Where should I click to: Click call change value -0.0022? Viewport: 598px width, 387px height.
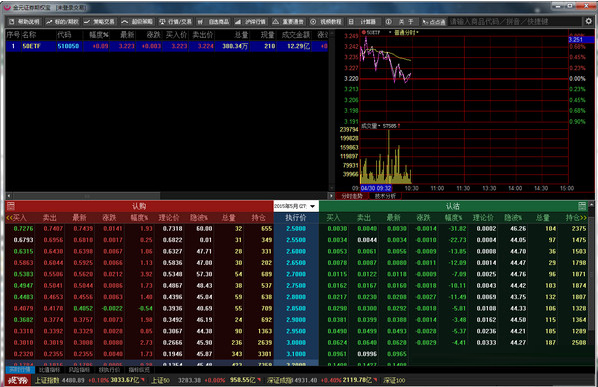(x=112, y=308)
